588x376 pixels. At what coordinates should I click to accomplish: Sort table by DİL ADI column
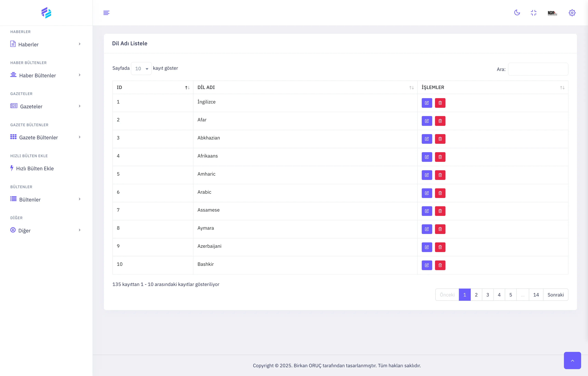tap(305, 87)
